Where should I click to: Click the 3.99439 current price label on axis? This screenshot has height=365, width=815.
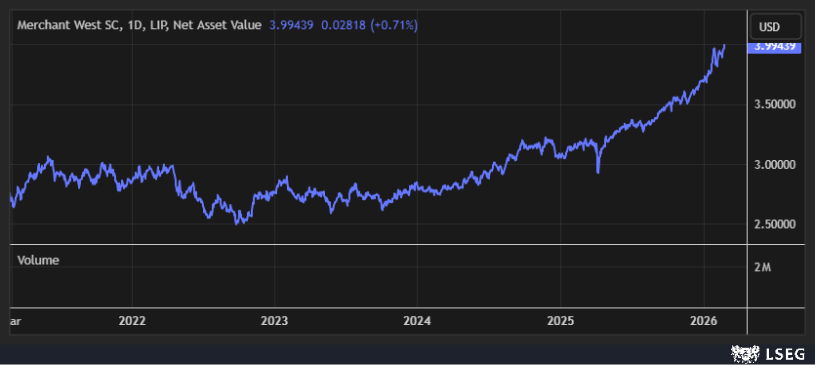click(774, 47)
